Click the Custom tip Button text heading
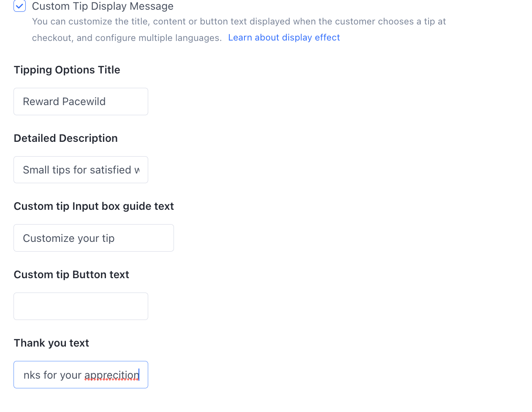 71,275
